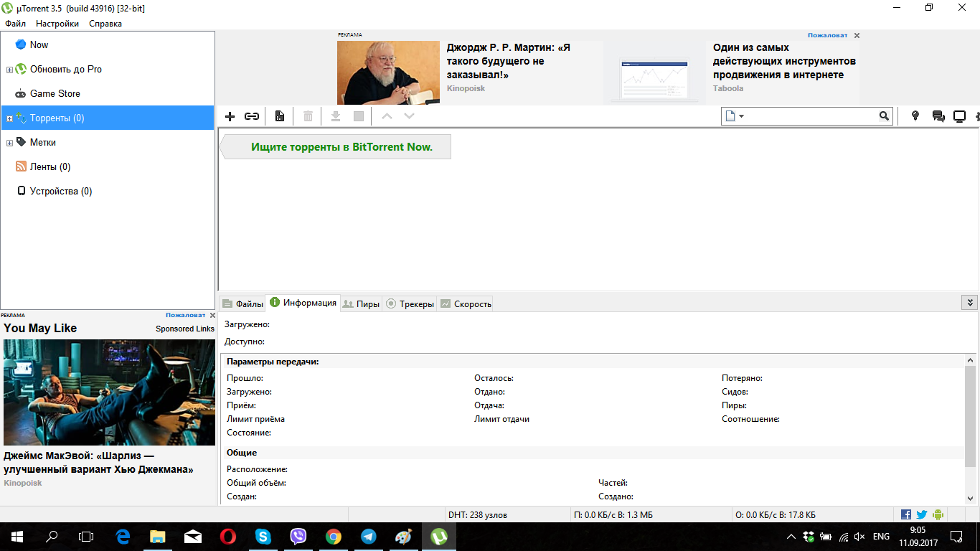The image size is (980, 551).
Task: Expand the Обновить до Pro tree node
Action: 9,70
